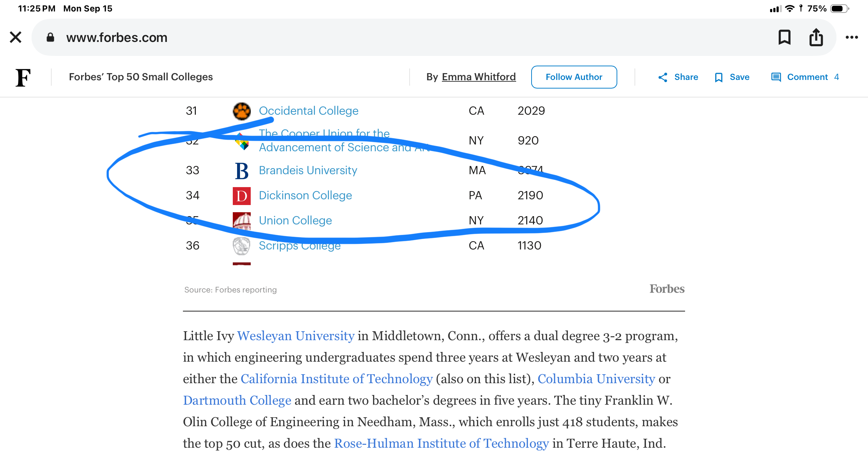Viewport: 868px width, 452px height.
Task: Click the Dickinson College red D logo
Action: (x=242, y=196)
